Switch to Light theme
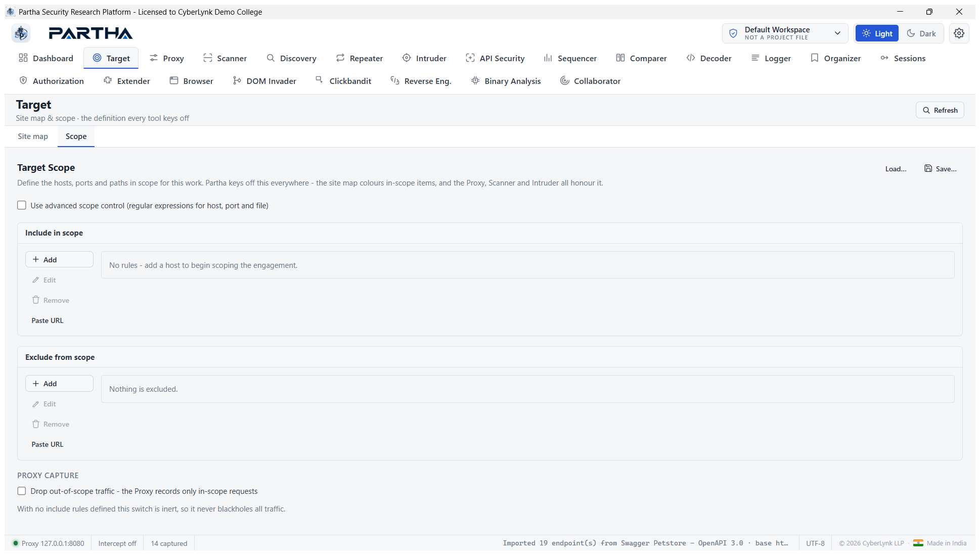980x555 pixels. point(877,33)
